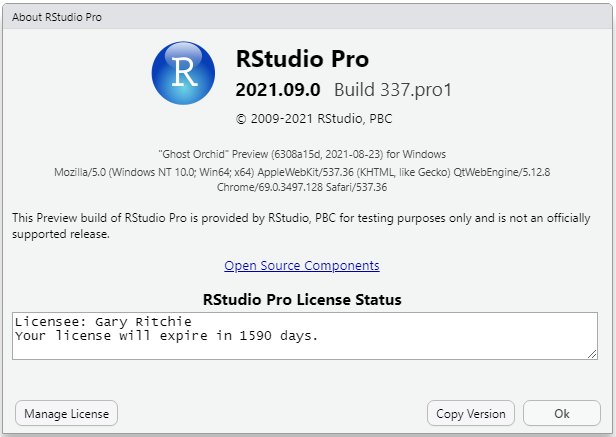Click the license expire in 1590 days line
This screenshot has height=437, width=616.
[x=166, y=336]
